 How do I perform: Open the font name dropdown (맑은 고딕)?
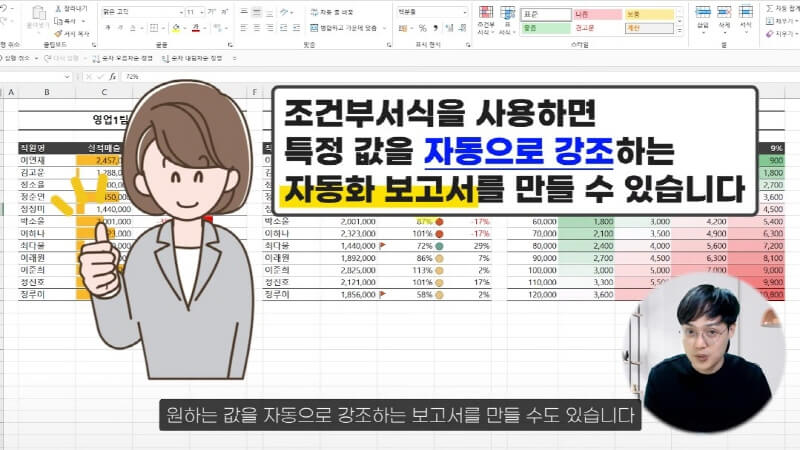click(181, 12)
